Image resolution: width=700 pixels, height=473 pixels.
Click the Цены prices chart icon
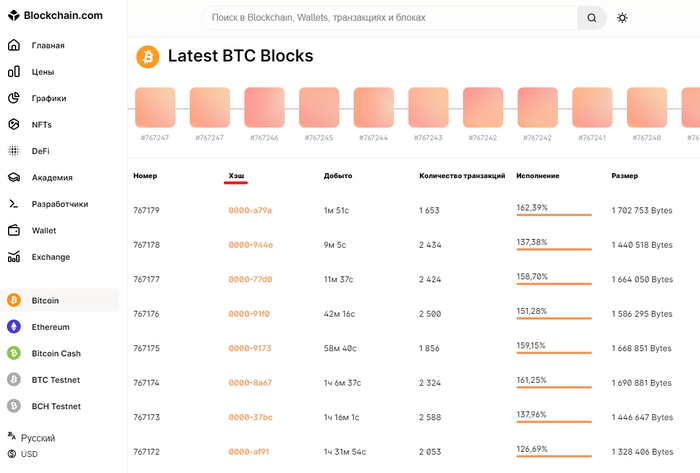tap(14, 72)
